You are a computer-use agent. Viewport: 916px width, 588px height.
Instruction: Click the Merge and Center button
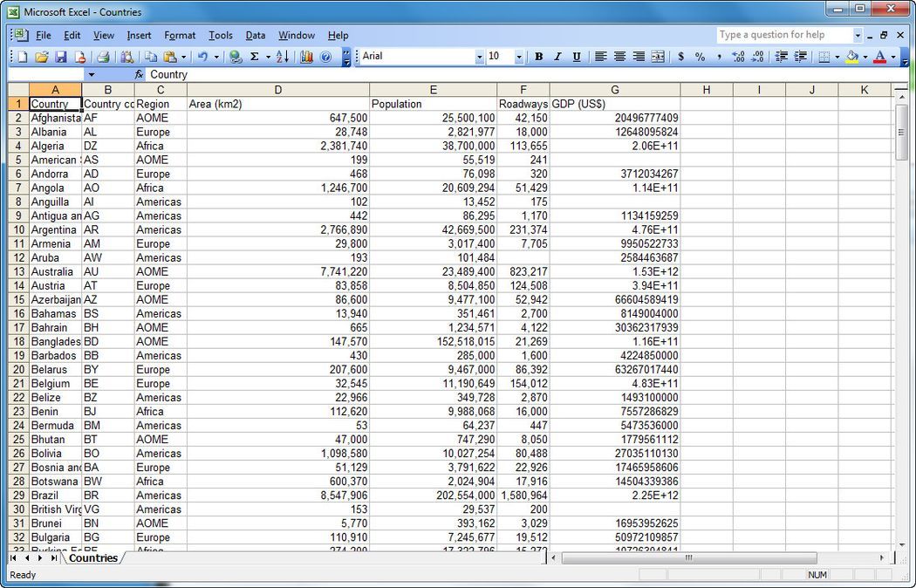point(658,56)
